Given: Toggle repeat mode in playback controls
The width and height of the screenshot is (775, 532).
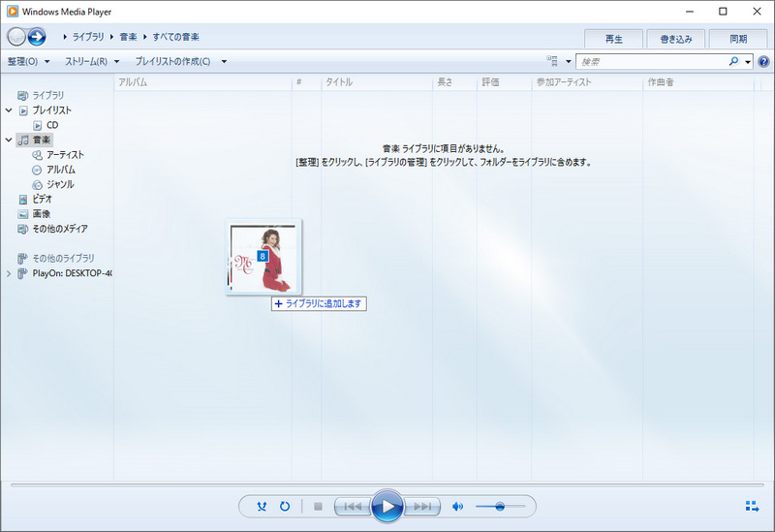Looking at the screenshot, I should (285, 506).
